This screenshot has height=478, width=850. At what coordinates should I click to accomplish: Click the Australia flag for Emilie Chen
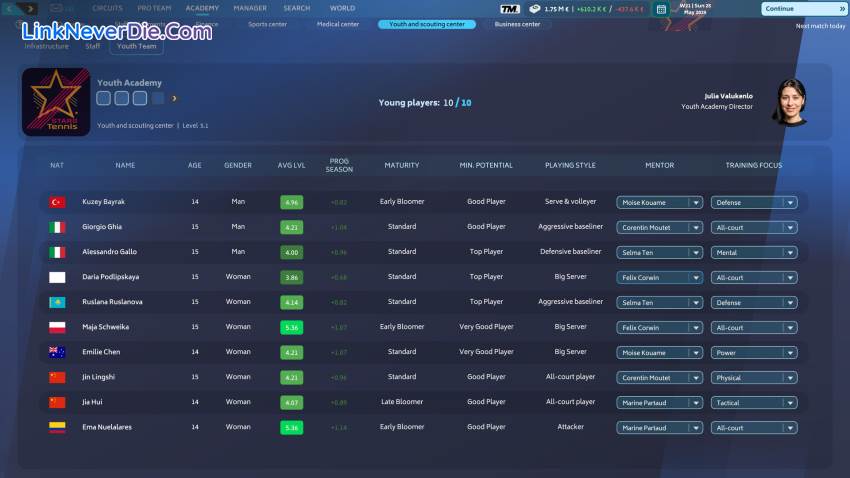tap(57, 352)
